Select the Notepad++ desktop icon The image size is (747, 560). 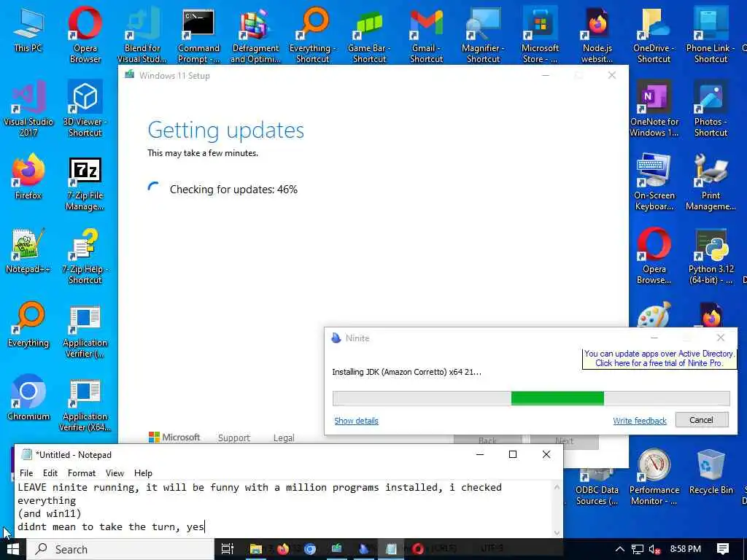click(x=28, y=251)
